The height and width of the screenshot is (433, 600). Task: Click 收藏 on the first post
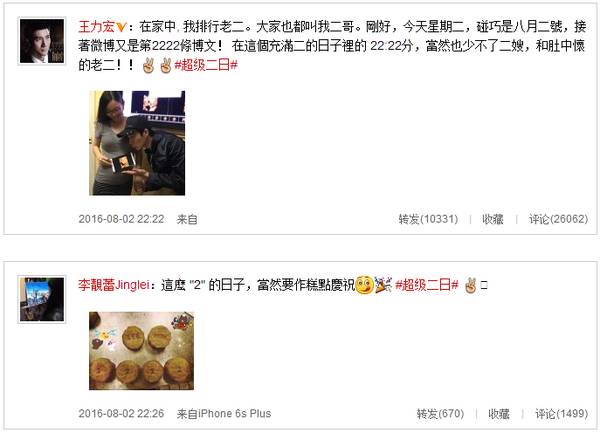[x=493, y=219]
